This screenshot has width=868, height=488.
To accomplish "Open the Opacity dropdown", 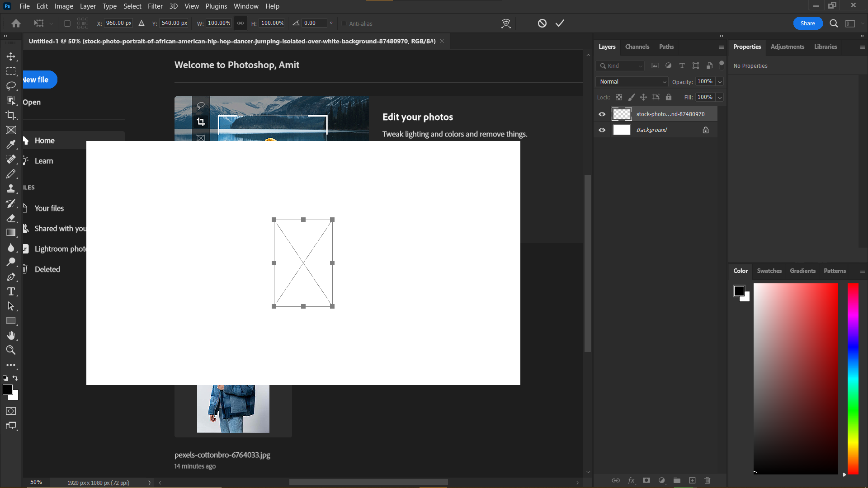I will coord(719,81).
